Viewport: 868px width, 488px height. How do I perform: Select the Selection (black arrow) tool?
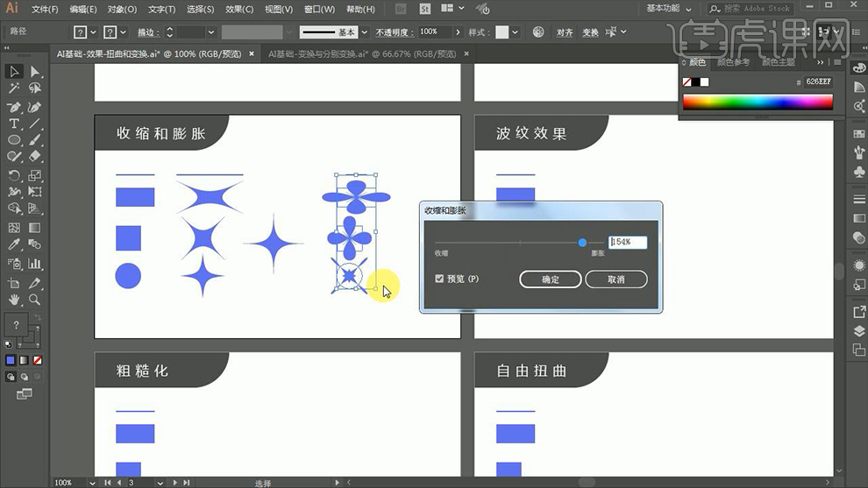(x=14, y=72)
